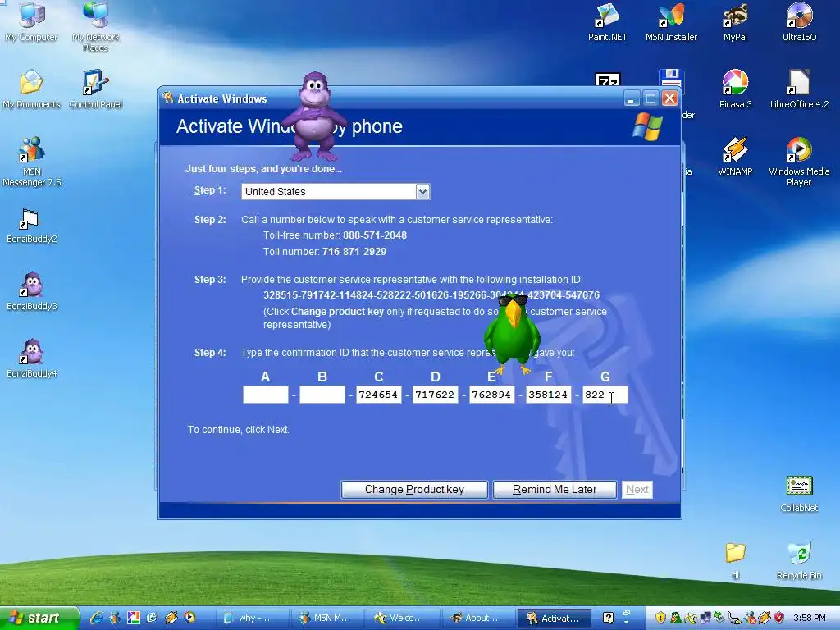Click the MSN Messenger signed-out tray icon
The image size is (840, 630).
750,618
